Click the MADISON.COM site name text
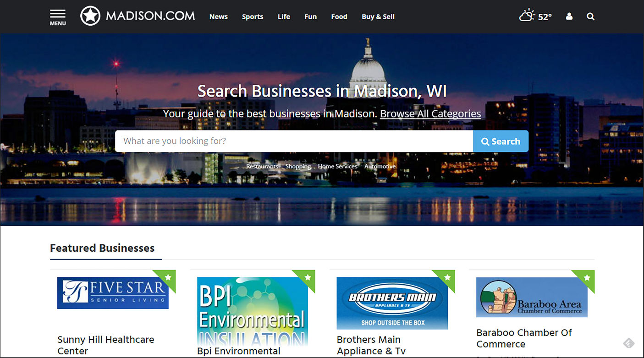644x358 pixels. (x=150, y=16)
